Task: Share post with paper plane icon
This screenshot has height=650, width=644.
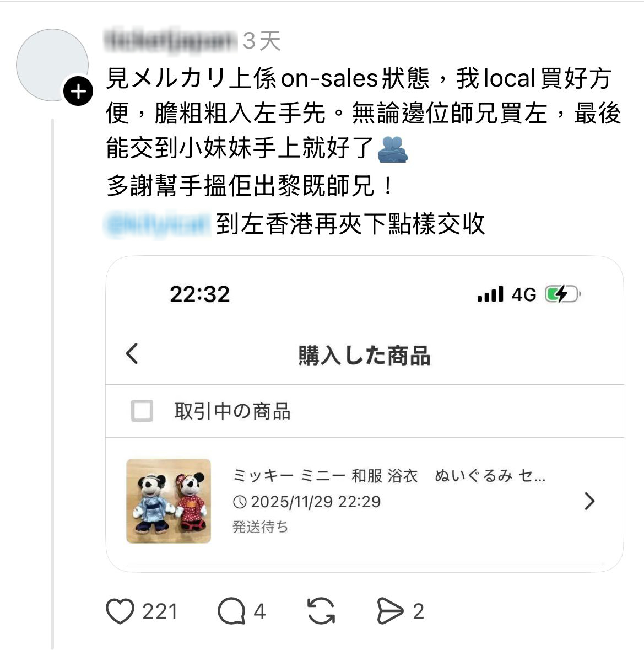Action: (x=390, y=611)
